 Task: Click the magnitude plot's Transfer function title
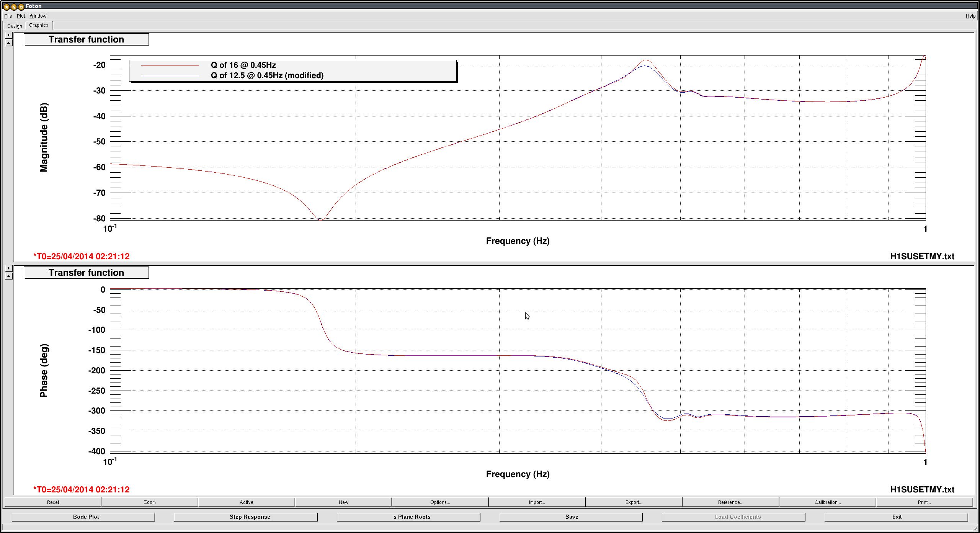pos(87,39)
